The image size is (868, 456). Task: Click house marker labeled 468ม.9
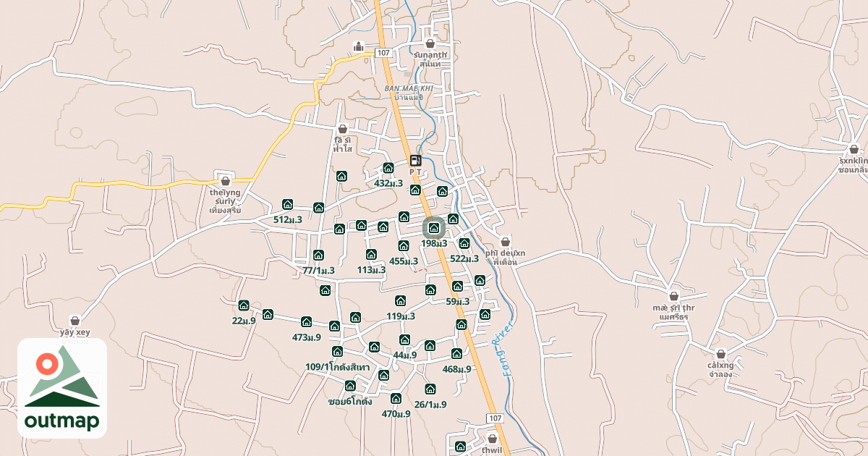tap(457, 354)
